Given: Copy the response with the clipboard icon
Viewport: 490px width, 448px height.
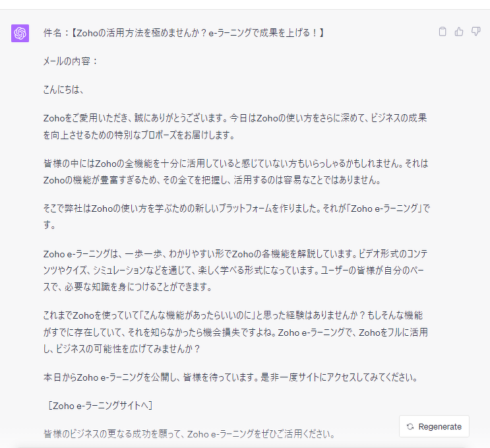Looking at the screenshot, I should tap(443, 32).
